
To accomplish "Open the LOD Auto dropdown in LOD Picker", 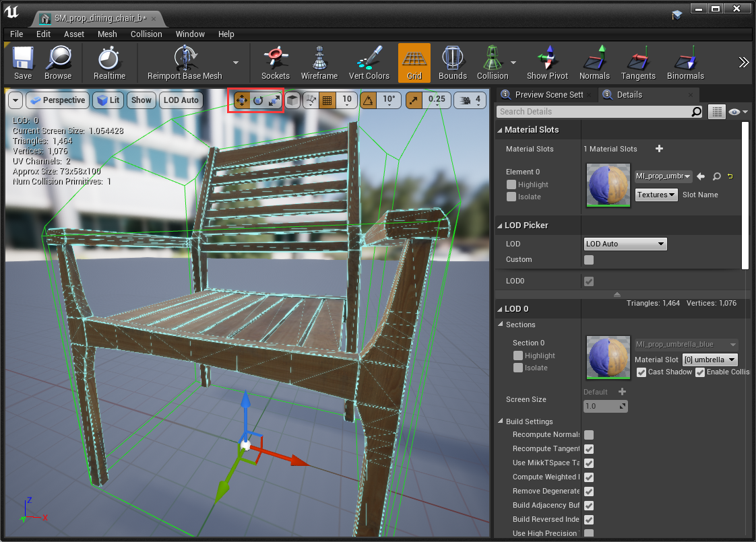I will (625, 244).
